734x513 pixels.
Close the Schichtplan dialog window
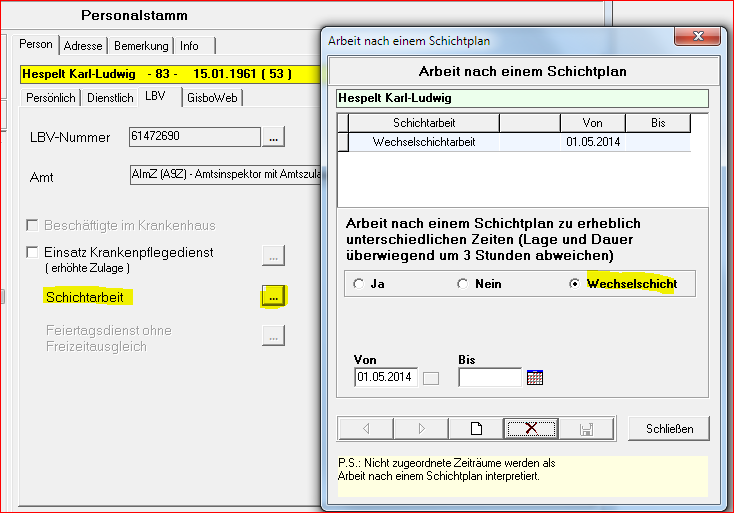click(698, 38)
